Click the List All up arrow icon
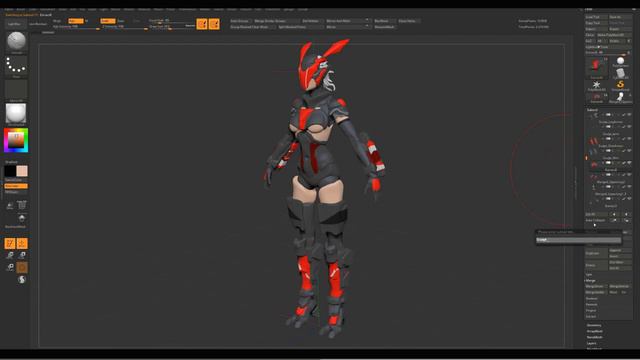Viewport: 640px width, 360px height. tap(614, 214)
